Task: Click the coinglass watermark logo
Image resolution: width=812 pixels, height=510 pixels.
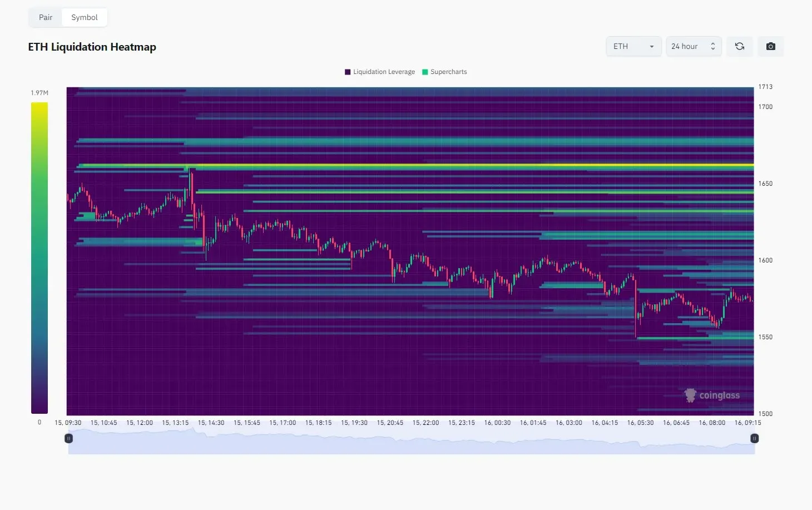Action: pyautogui.click(x=712, y=395)
